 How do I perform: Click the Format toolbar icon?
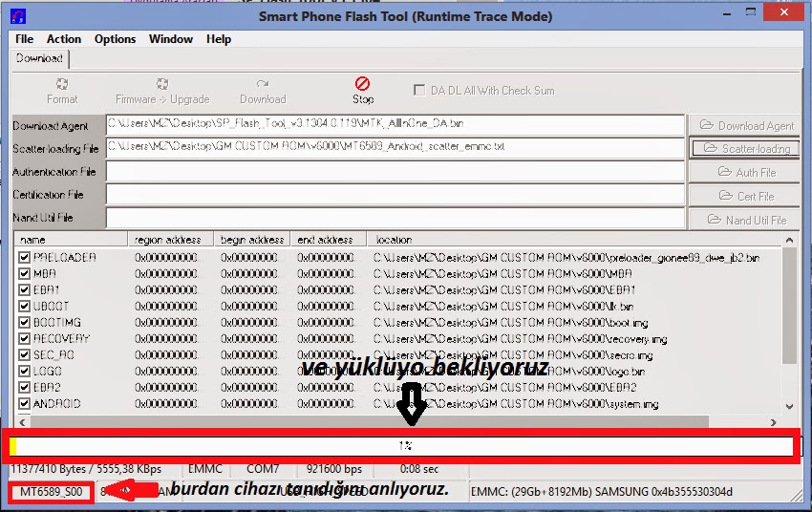[62, 85]
